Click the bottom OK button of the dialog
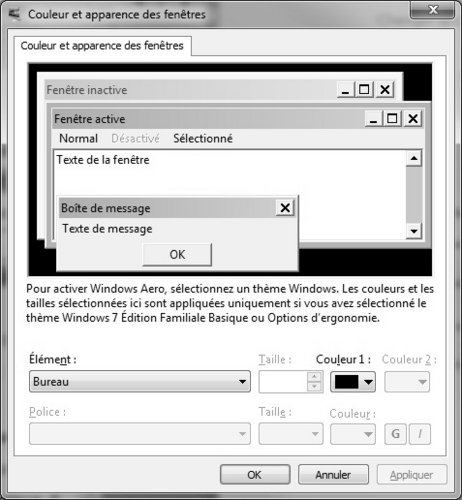The image size is (462, 500). point(255,475)
